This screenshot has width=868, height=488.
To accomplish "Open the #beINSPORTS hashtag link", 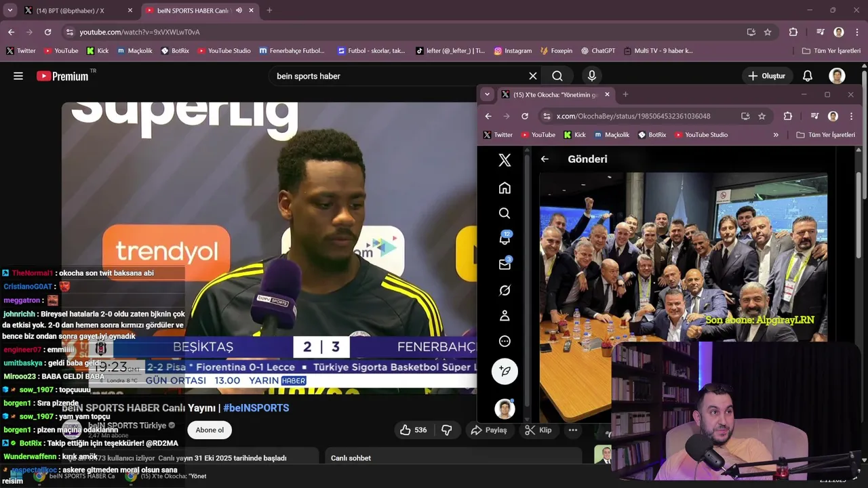I will point(256,408).
